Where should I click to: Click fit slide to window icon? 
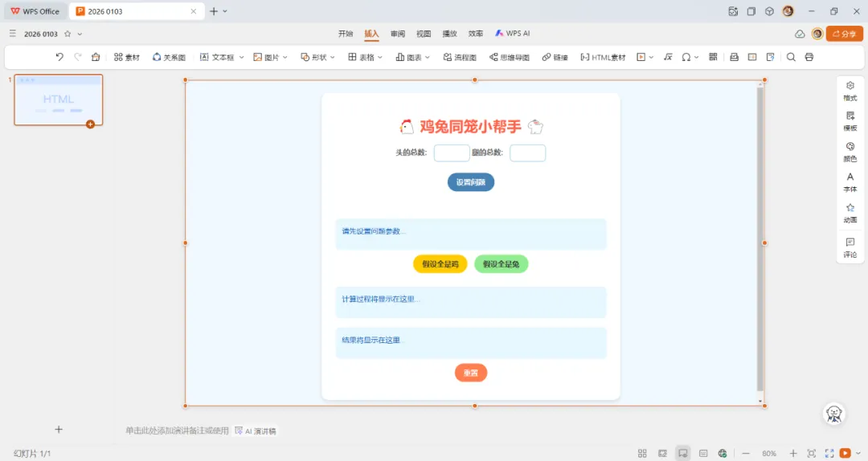[812, 453]
